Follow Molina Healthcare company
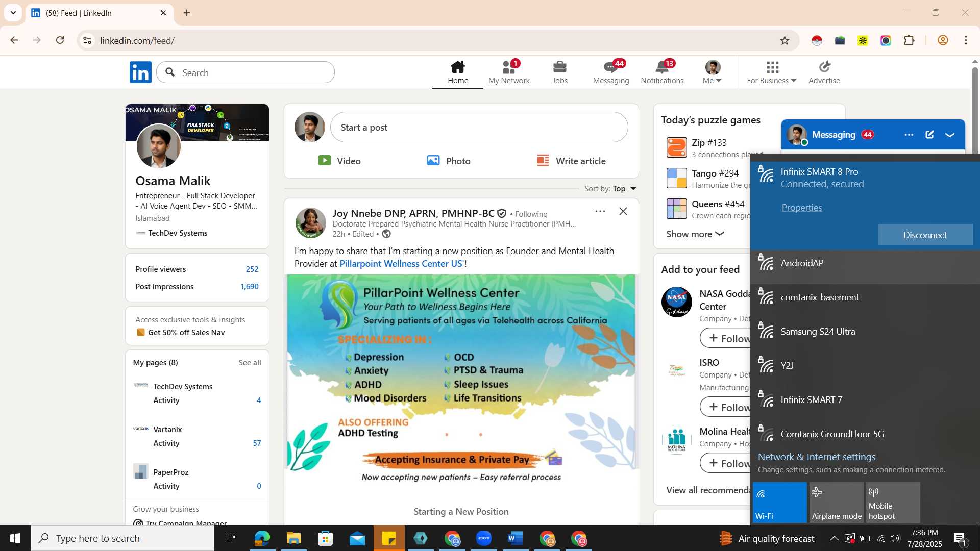Screen dimensions: 980x551 pos(725,463)
